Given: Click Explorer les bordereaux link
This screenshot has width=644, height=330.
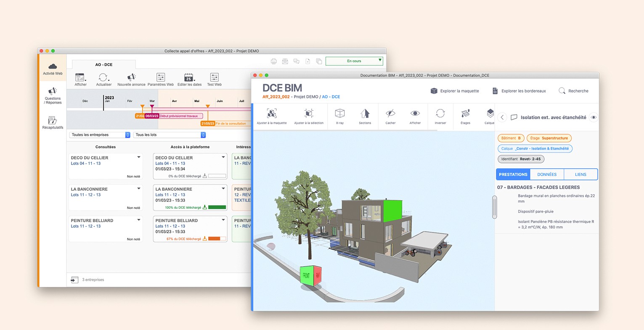Looking at the screenshot, I should (x=524, y=91).
